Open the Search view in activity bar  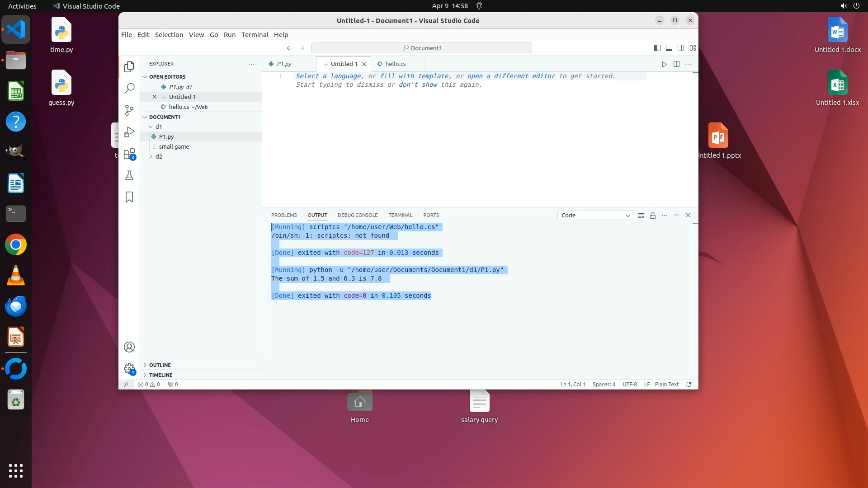129,88
